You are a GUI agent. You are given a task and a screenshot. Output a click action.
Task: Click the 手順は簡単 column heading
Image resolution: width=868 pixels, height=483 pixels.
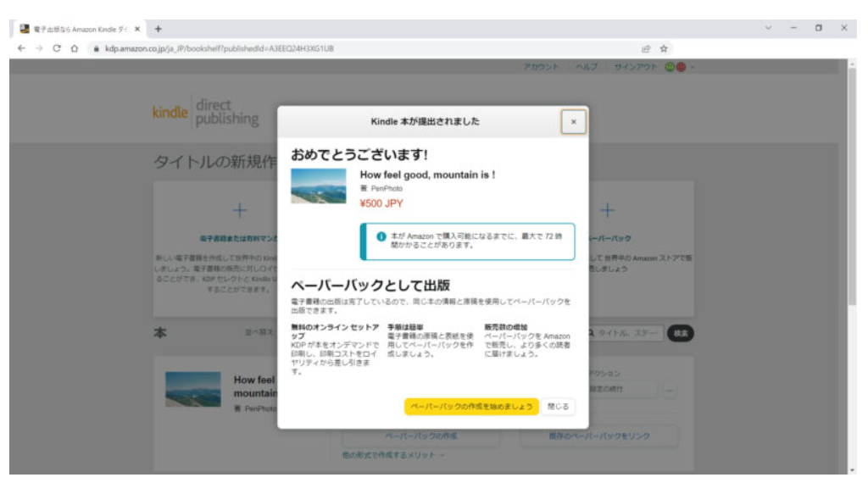click(405, 327)
